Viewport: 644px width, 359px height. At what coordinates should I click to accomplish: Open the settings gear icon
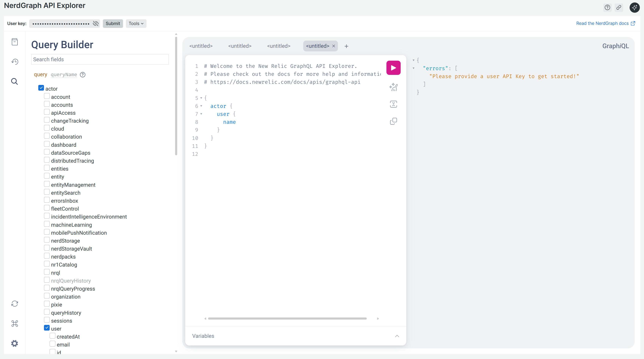click(x=15, y=343)
